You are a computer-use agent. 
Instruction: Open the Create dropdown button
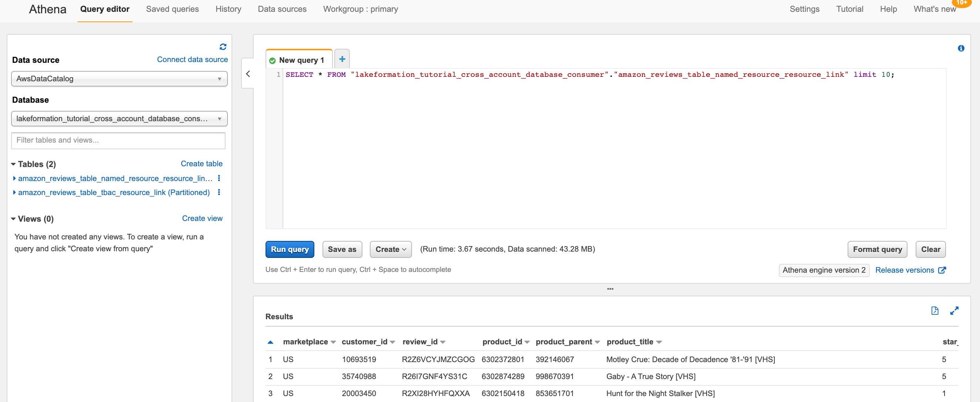(x=390, y=249)
